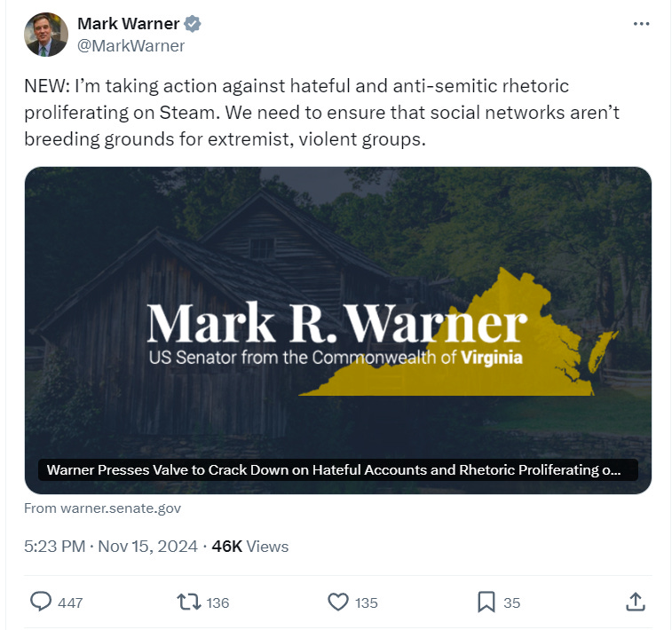Open the @MarkWarner handle link
This screenshot has width=672, height=630.
[130, 46]
